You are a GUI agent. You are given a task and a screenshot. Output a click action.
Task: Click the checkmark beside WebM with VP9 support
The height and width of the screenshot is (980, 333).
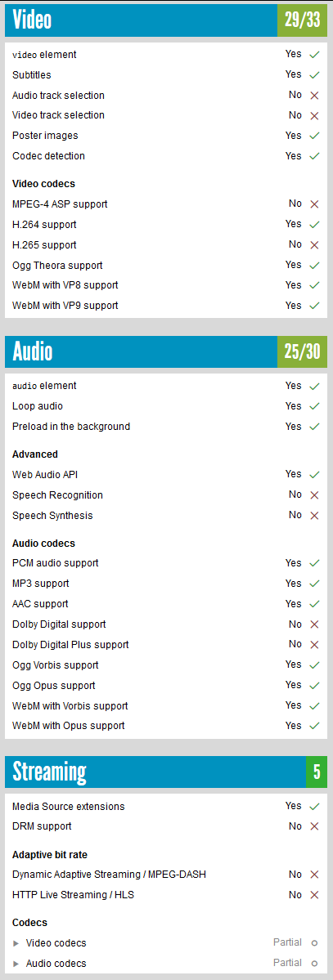tap(314, 306)
